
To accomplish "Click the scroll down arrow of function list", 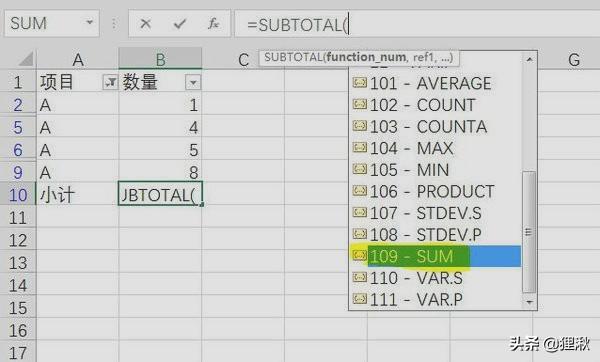I will [529, 302].
